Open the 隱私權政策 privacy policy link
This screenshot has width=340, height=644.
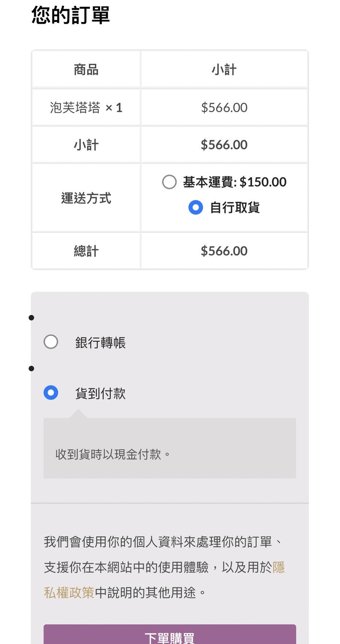(x=69, y=592)
